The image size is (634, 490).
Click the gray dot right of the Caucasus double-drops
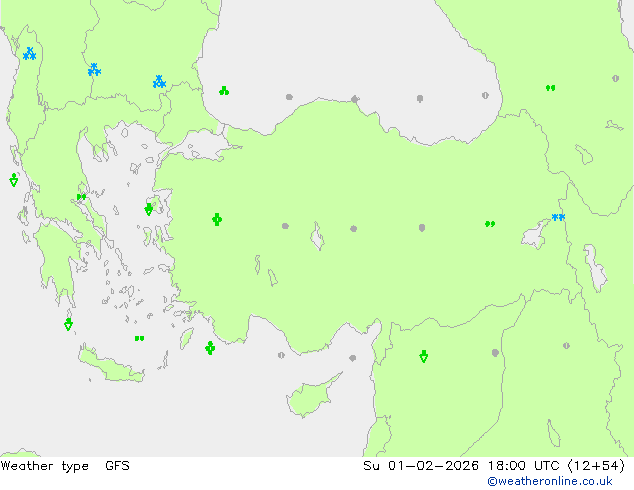pos(615,78)
